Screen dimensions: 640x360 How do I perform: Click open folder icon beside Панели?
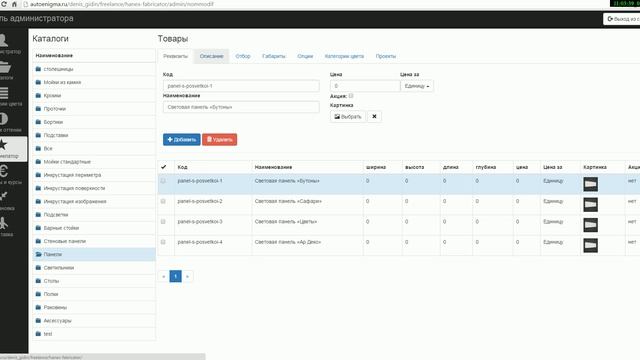pos(39,254)
